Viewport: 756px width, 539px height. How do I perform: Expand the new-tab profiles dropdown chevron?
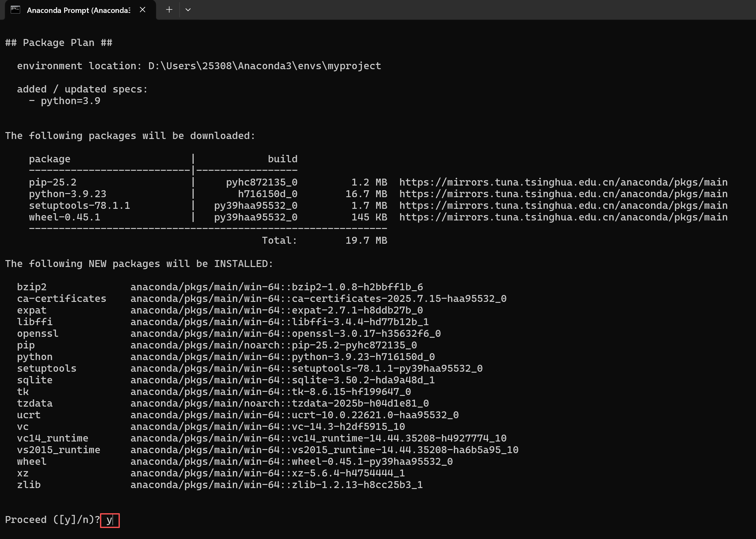coord(188,10)
